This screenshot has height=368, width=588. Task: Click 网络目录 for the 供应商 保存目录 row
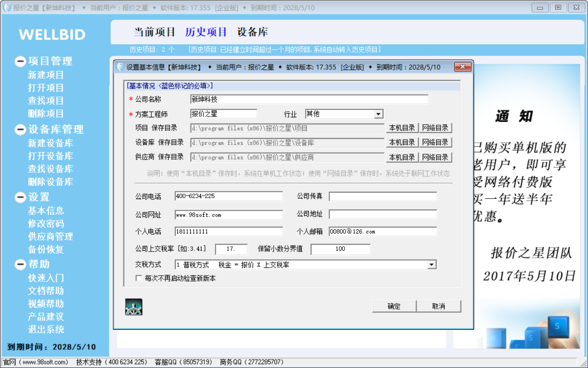[x=436, y=157]
